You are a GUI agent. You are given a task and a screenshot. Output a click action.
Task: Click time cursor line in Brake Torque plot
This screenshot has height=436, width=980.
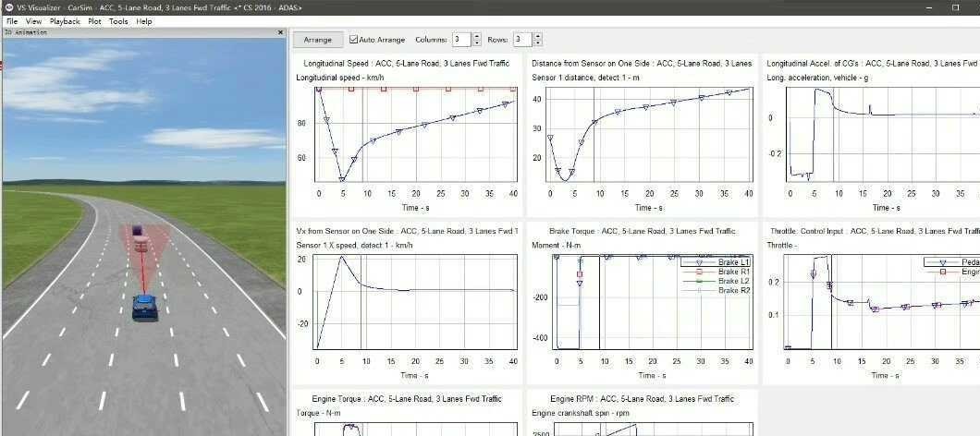click(x=599, y=302)
